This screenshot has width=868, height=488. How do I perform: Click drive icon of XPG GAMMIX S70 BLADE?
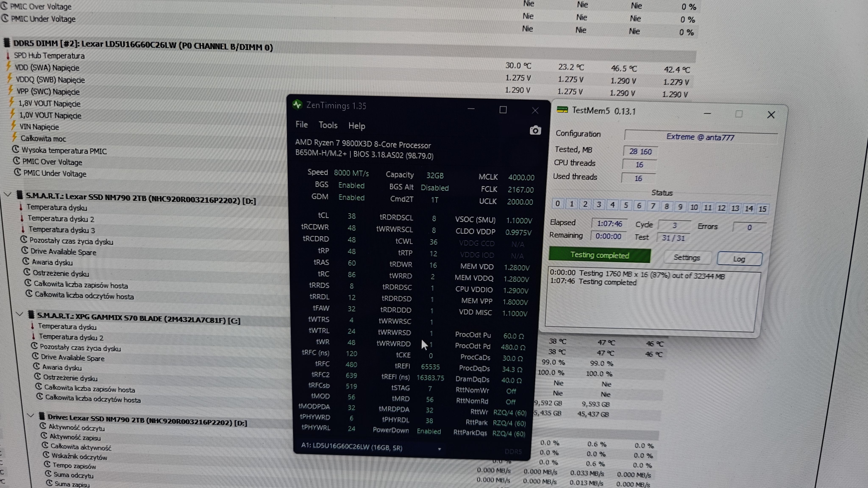point(31,315)
